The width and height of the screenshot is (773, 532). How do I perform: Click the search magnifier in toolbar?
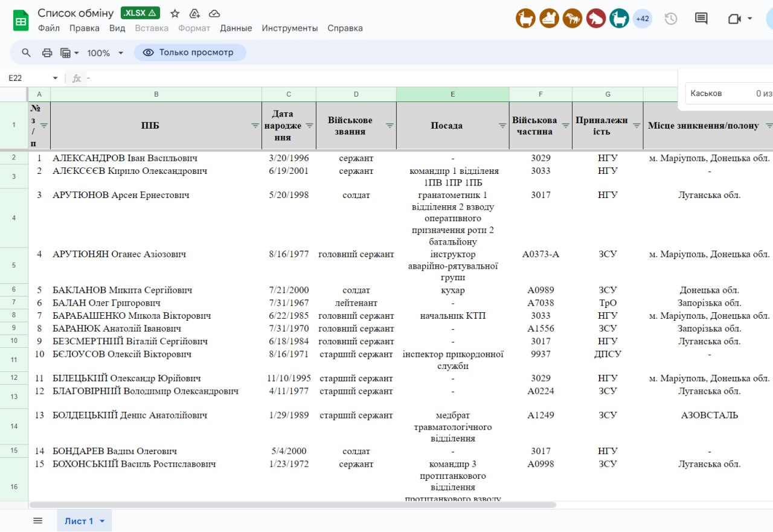point(26,53)
